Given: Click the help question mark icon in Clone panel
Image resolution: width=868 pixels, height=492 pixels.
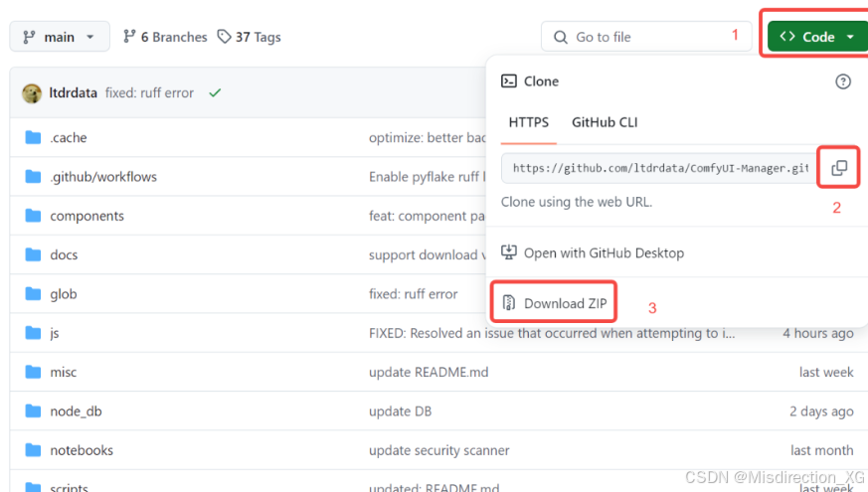Looking at the screenshot, I should click(842, 82).
